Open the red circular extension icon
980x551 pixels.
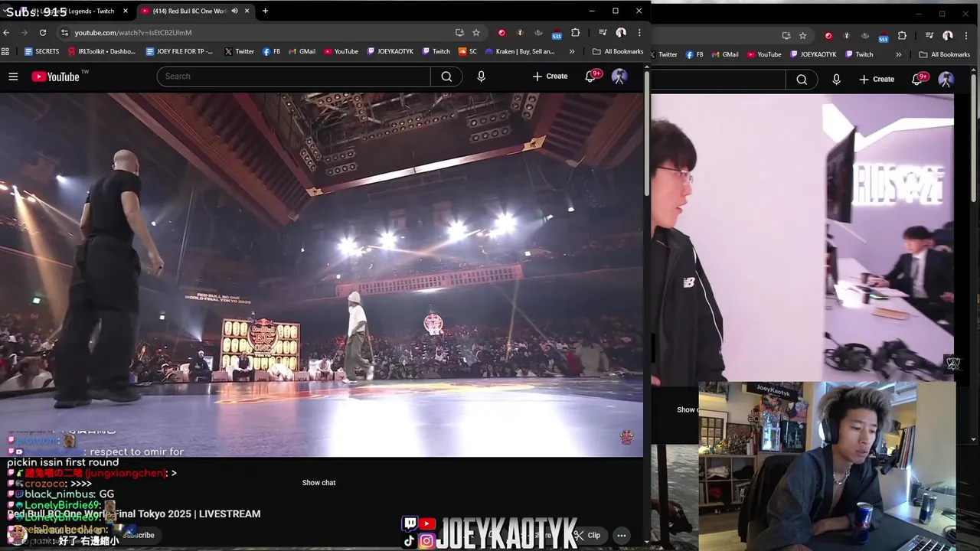pos(501,33)
